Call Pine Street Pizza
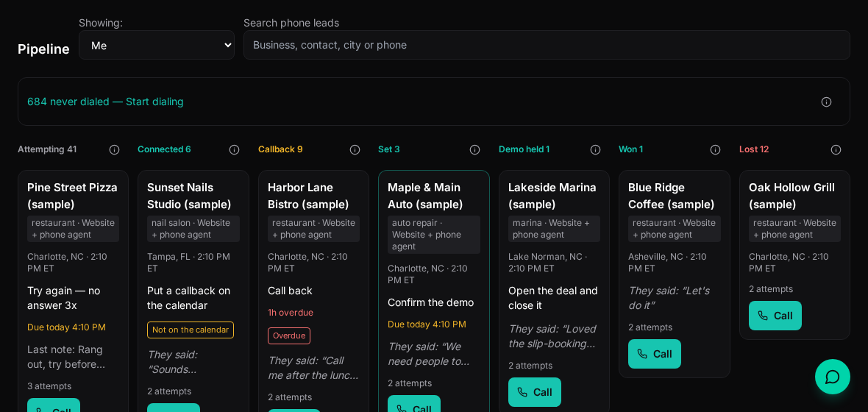Image resolution: width=868 pixels, height=412 pixels. 54,406
